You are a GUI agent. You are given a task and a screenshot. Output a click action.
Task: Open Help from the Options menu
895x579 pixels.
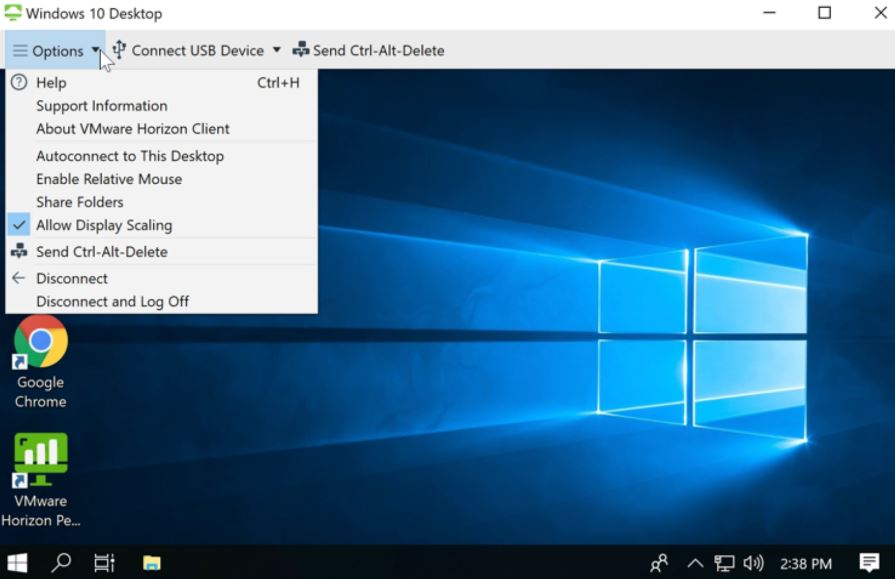(x=162, y=83)
